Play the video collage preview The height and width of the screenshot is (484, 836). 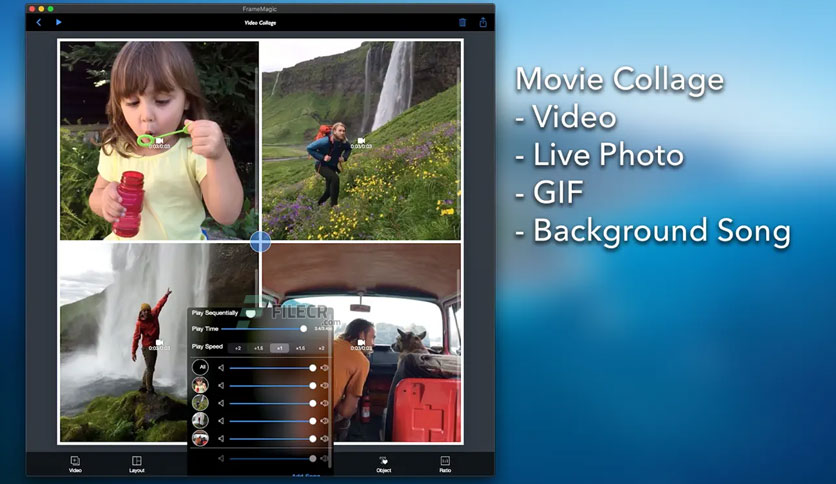(59, 22)
